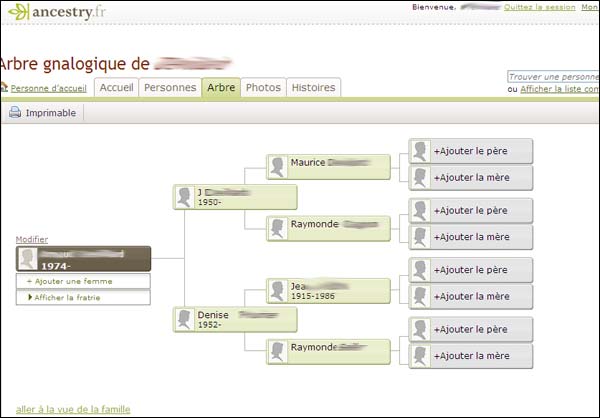Switch to the Photos tab

(x=263, y=88)
